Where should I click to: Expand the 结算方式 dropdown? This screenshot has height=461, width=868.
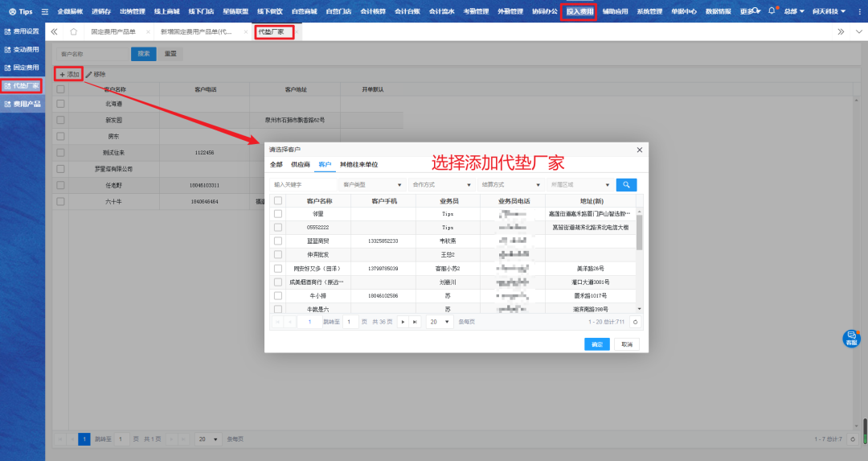510,184
